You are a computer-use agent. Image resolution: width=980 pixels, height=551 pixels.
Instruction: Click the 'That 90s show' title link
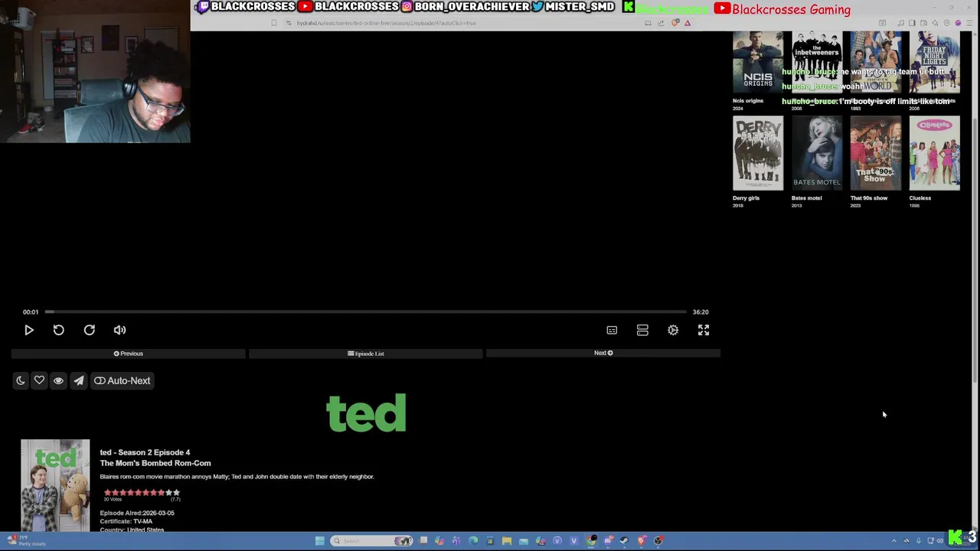pyautogui.click(x=868, y=198)
